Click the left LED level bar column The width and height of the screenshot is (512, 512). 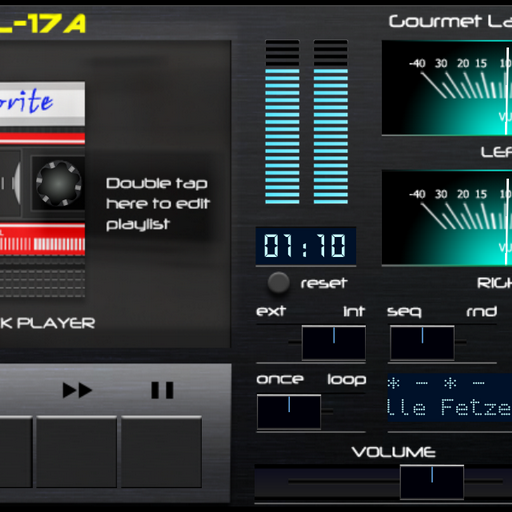point(282,122)
